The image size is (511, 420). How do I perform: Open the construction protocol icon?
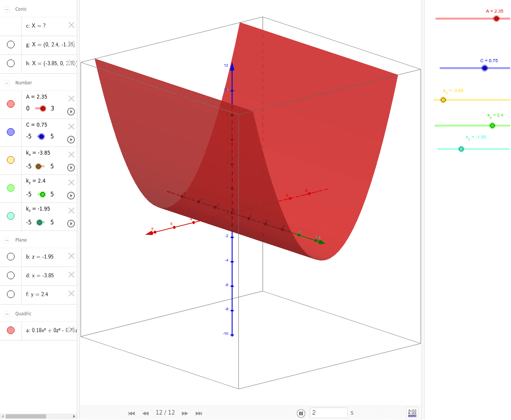pyautogui.click(x=412, y=413)
